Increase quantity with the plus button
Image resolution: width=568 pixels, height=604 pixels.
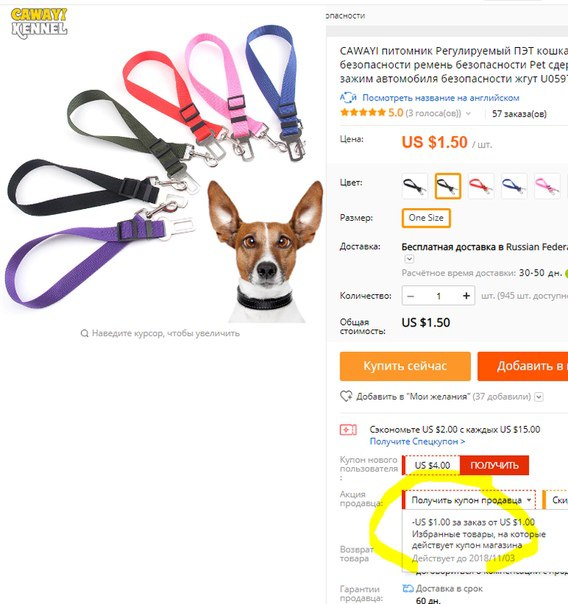click(466, 296)
